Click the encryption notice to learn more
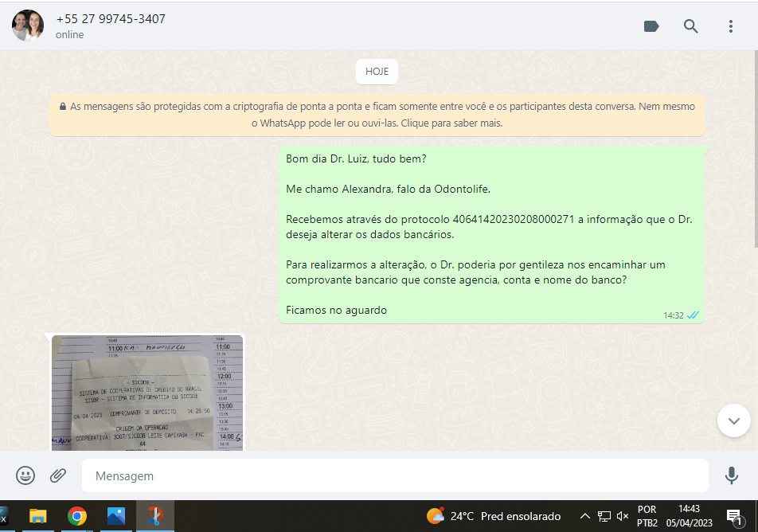This screenshot has height=532, width=758. click(x=377, y=115)
